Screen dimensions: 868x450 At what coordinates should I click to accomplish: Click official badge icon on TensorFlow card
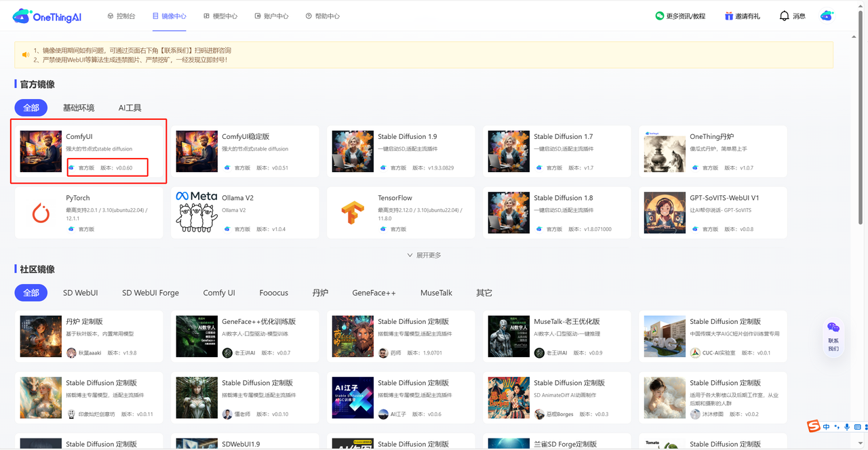(383, 229)
